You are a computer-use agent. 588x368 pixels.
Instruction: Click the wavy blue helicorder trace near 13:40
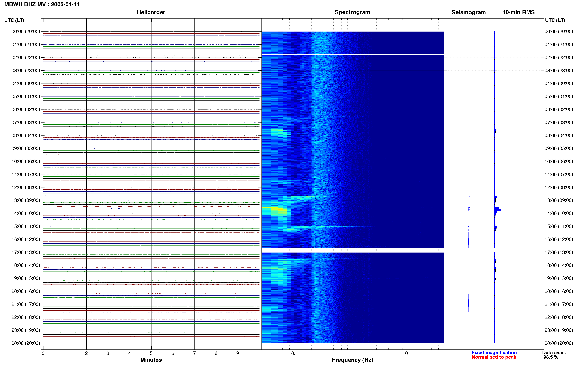coord(151,209)
